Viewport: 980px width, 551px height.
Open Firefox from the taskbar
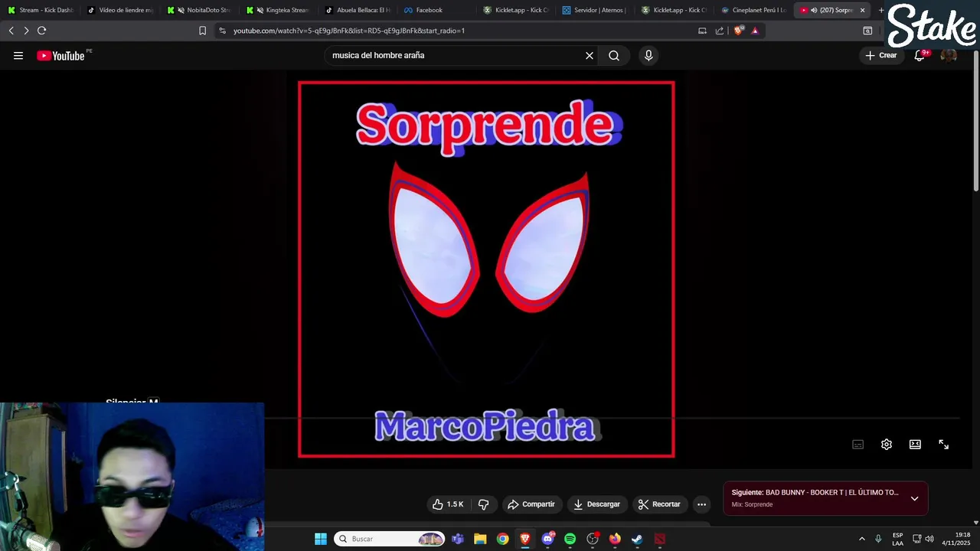click(615, 539)
